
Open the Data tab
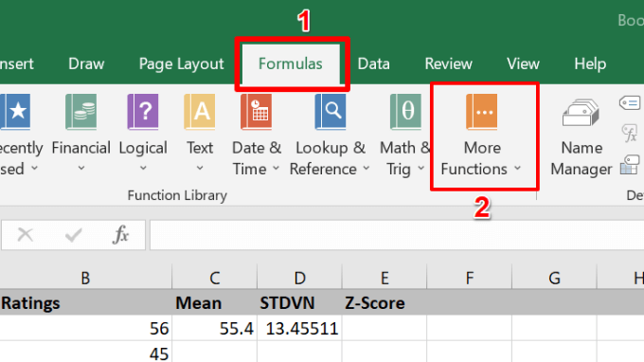click(373, 63)
